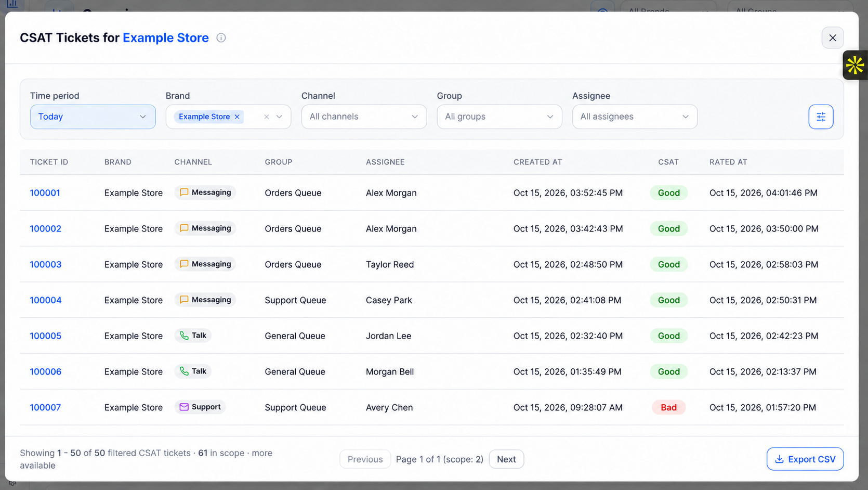Clear all selections in Brand field

[x=267, y=117]
